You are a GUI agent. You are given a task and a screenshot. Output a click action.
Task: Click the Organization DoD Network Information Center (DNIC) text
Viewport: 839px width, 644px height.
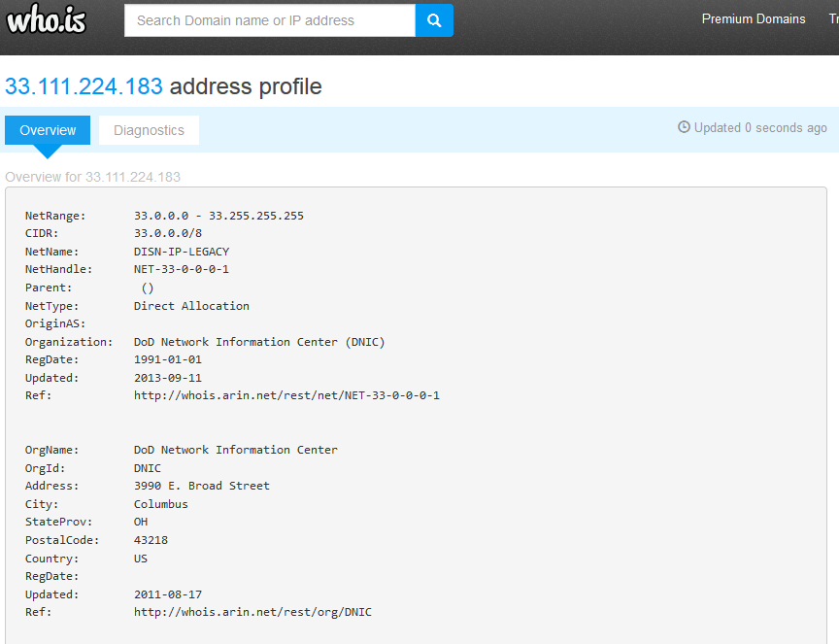point(259,342)
